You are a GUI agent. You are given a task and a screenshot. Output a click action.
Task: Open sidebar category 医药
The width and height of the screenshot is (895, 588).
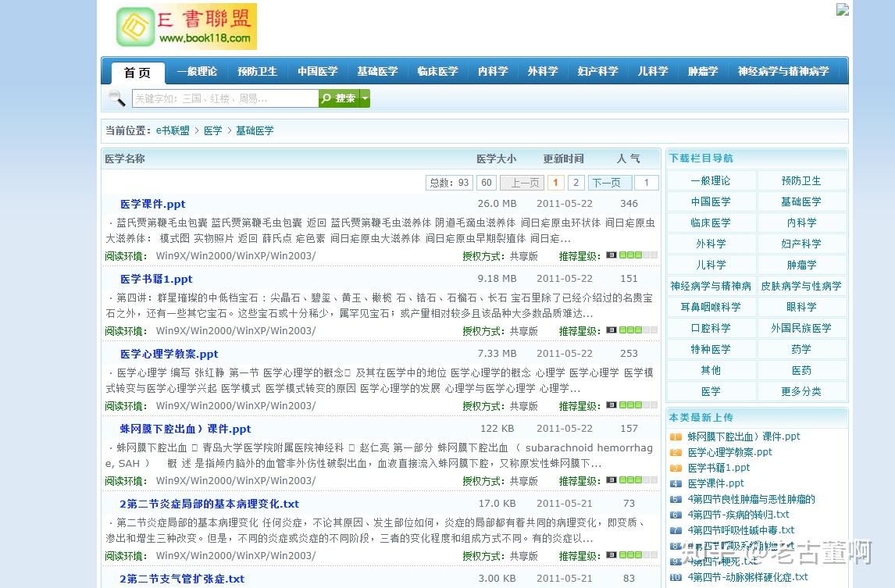[801, 370]
